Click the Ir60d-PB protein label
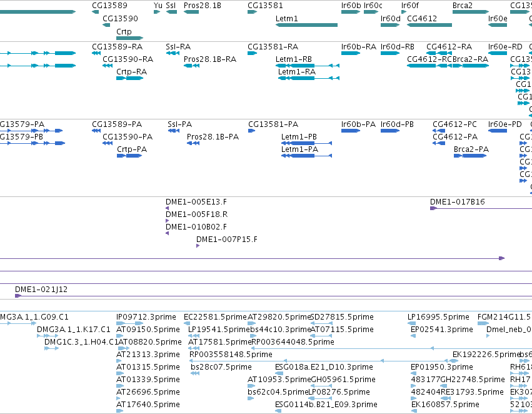The width and height of the screenshot is (532, 414). click(x=397, y=124)
